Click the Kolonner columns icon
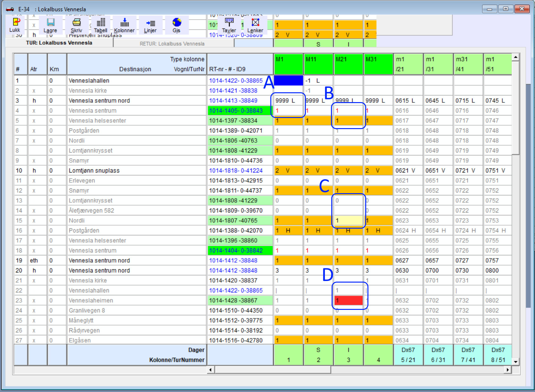This screenshot has height=392, width=535. click(124, 23)
